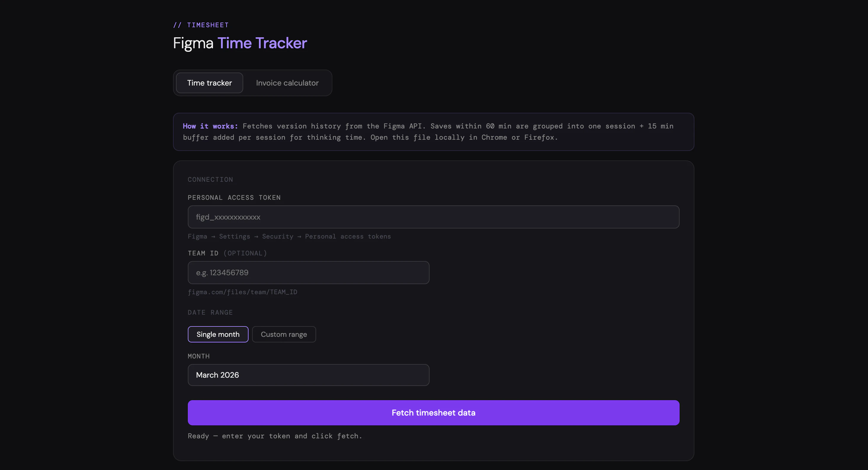The height and width of the screenshot is (470, 868).
Task: Click the TEAM ID (OPTIONAL) label
Action: coord(228,253)
